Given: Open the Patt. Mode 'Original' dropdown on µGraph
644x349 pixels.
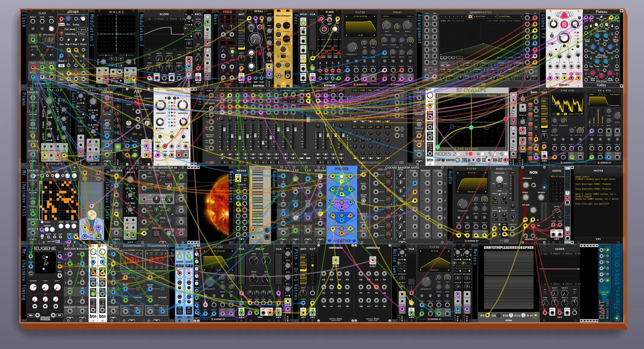Looking at the screenshot, I should 82,29.
